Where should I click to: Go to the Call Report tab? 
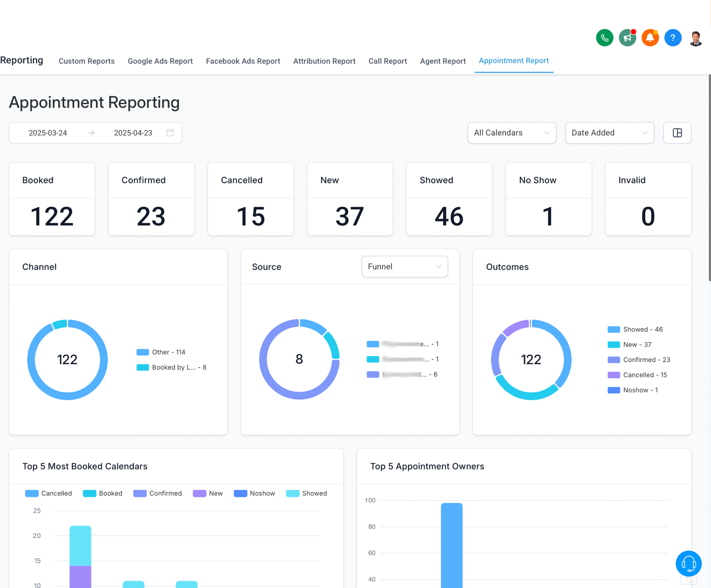click(x=388, y=61)
